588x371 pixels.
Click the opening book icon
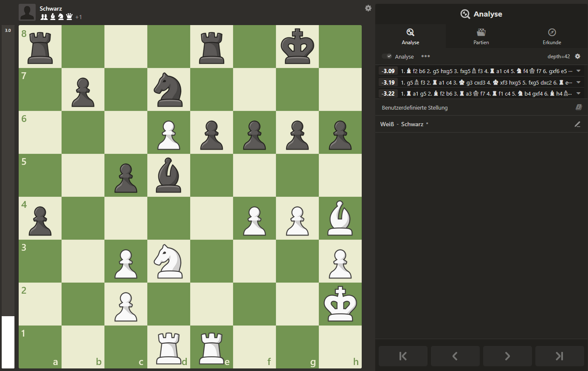(578, 108)
